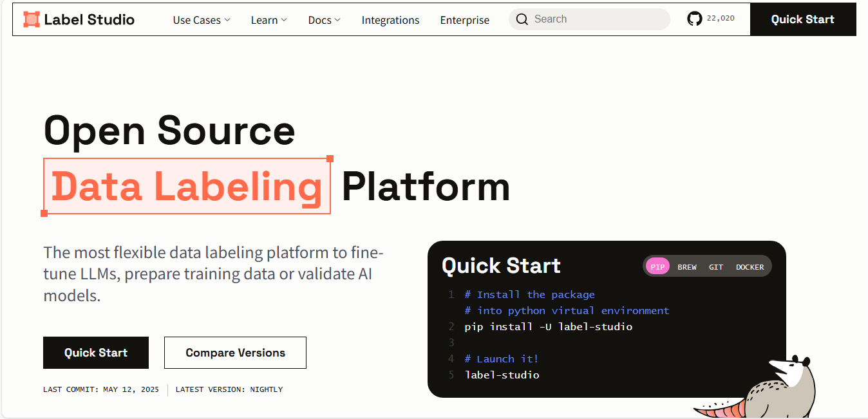Viewport: 868px width, 419px height.
Task: Focus the Search input field
Action: pyautogui.click(x=589, y=19)
